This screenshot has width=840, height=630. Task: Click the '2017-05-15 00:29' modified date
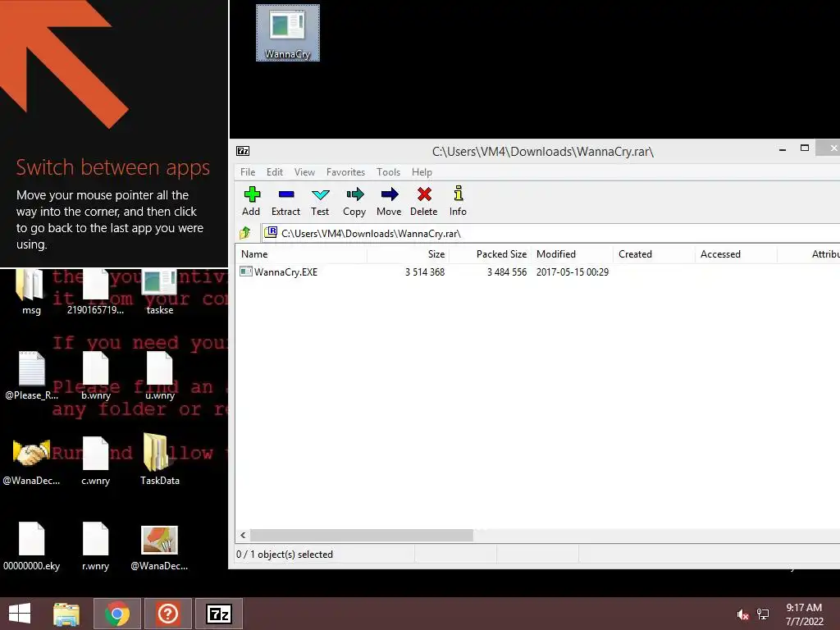pyautogui.click(x=572, y=272)
